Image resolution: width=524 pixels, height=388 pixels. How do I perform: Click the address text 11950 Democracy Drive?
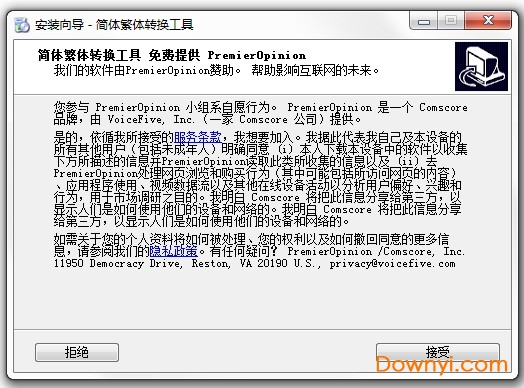click(118, 263)
